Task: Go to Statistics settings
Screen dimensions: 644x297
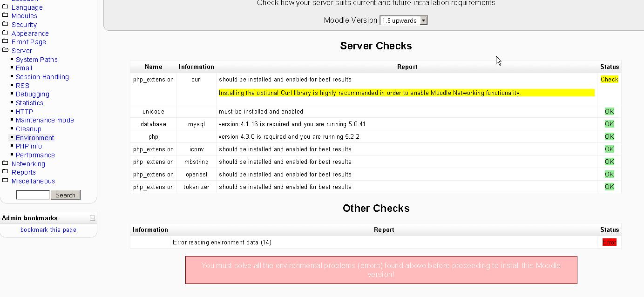Action: [29, 103]
